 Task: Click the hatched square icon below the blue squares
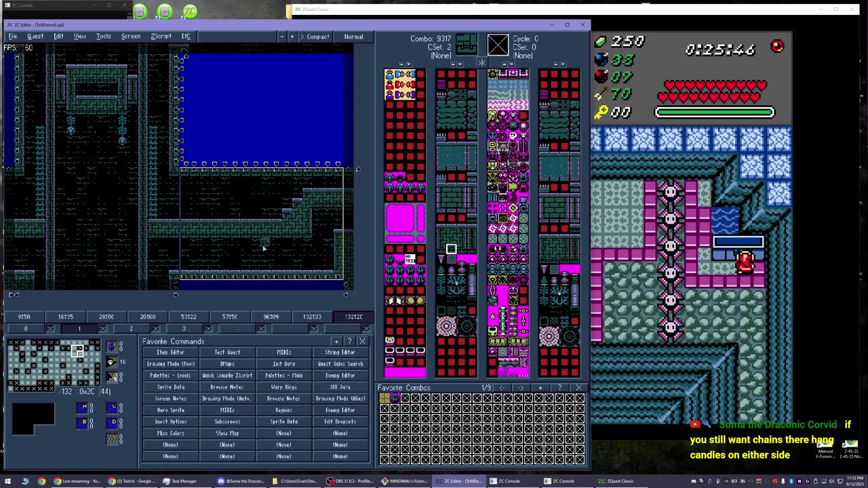pyautogui.click(x=113, y=439)
